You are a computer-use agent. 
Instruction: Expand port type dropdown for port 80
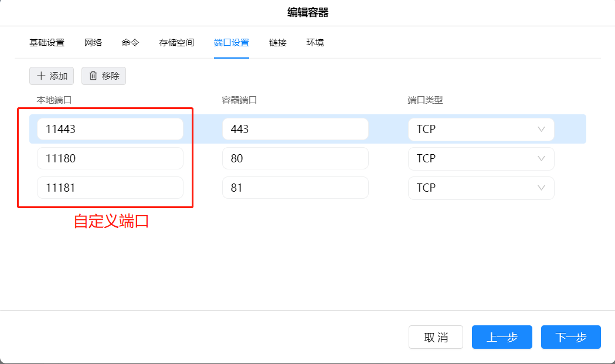(481, 158)
